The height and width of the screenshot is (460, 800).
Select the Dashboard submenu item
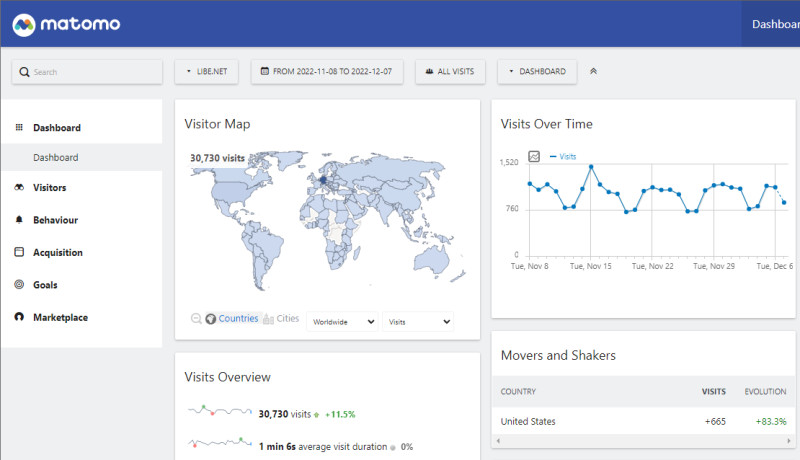tap(56, 158)
